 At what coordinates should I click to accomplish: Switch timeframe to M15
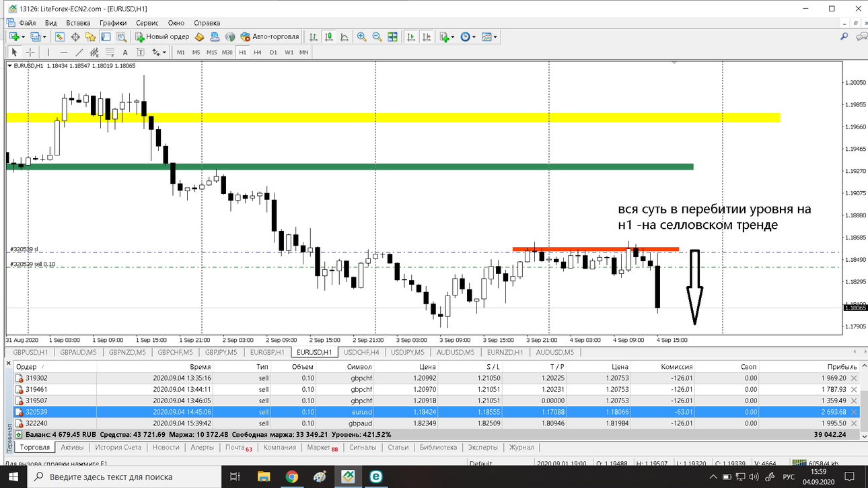point(211,53)
